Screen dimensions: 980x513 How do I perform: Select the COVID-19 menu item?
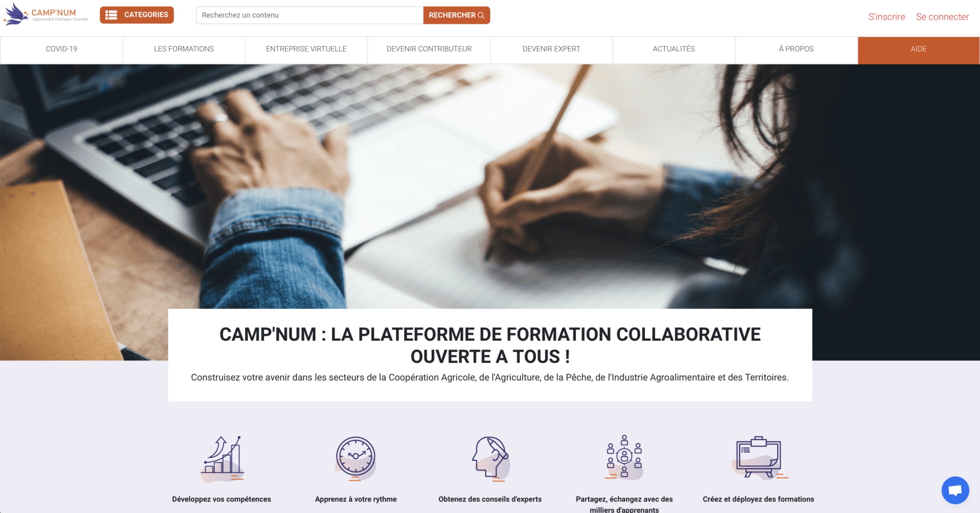tap(61, 49)
